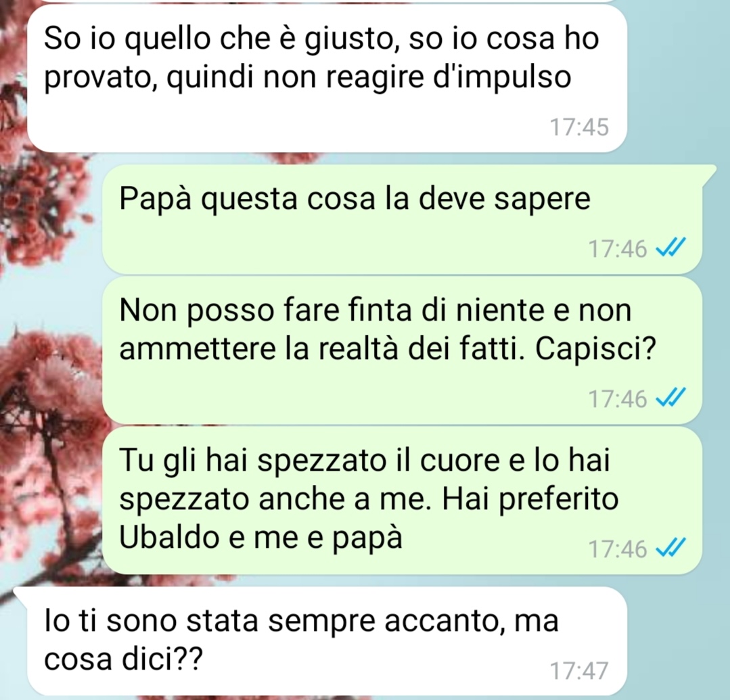Viewport: 730px width, 700px height.
Task: Tap the message 'Papà questa cosa la deve sapere'
Action: coord(402,218)
